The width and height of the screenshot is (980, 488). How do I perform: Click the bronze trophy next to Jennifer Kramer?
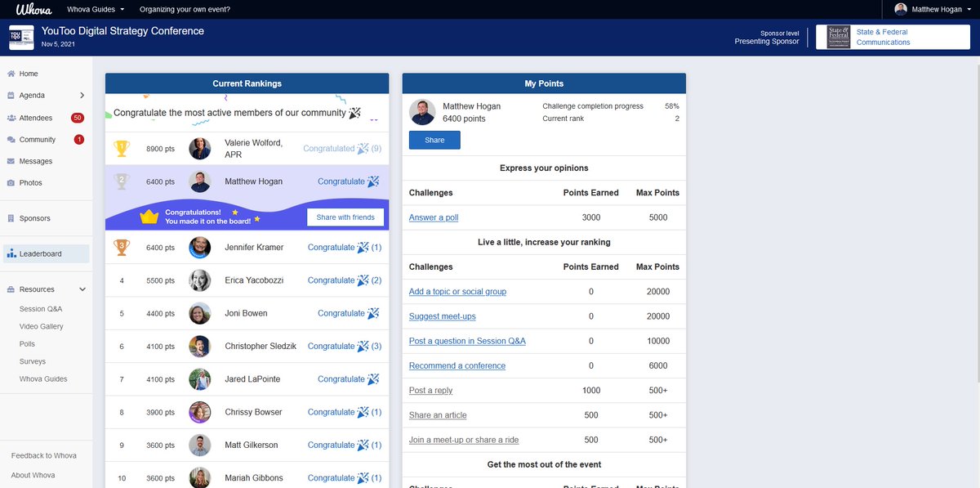pyautogui.click(x=122, y=247)
